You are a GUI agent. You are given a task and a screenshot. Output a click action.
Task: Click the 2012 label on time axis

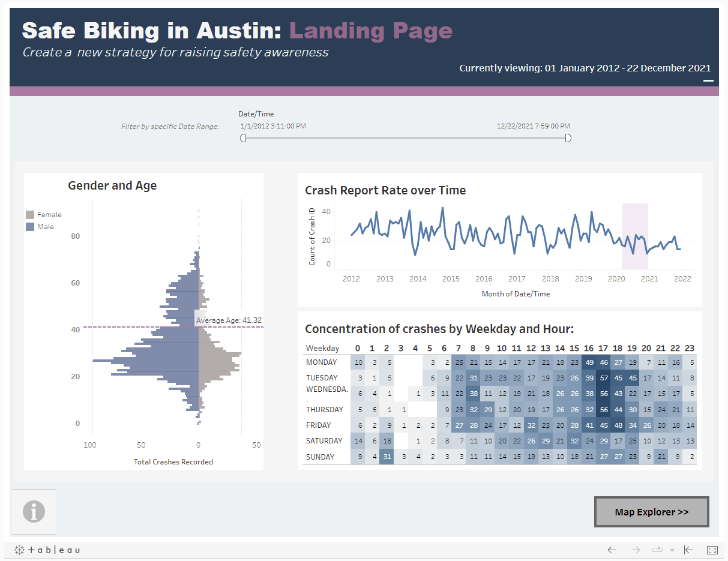point(351,279)
